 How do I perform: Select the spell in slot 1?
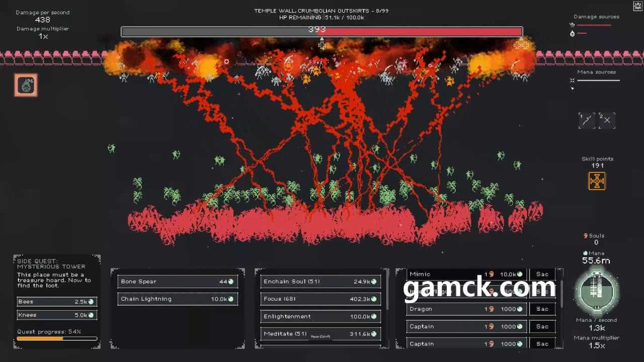click(587, 120)
